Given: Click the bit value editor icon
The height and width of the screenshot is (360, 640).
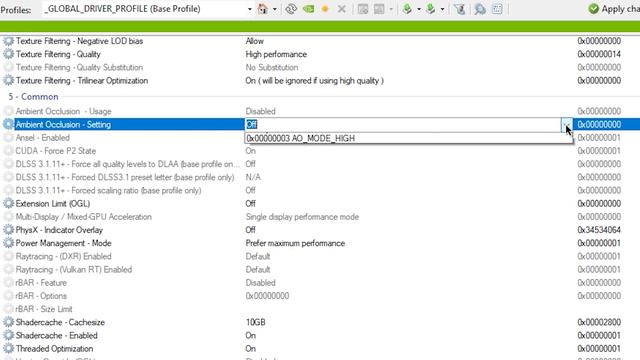Looking at the screenshot, I should 497,9.
